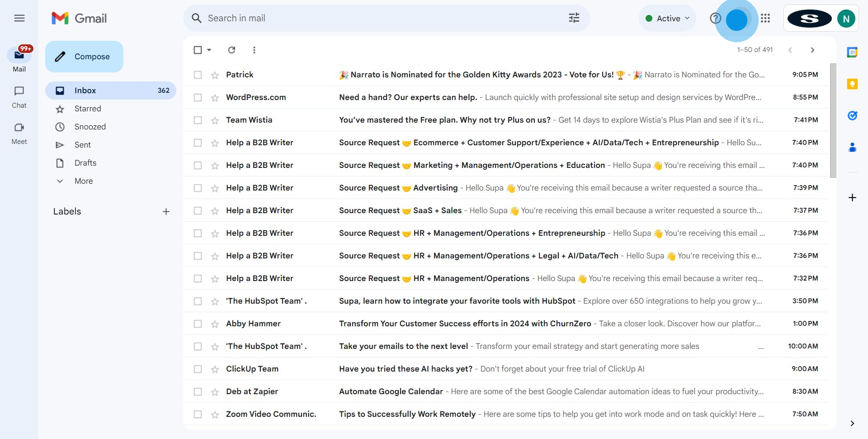Click the inbox vertical scrollbar
The width and height of the screenshot is (868, 439).
click(833, 120)
